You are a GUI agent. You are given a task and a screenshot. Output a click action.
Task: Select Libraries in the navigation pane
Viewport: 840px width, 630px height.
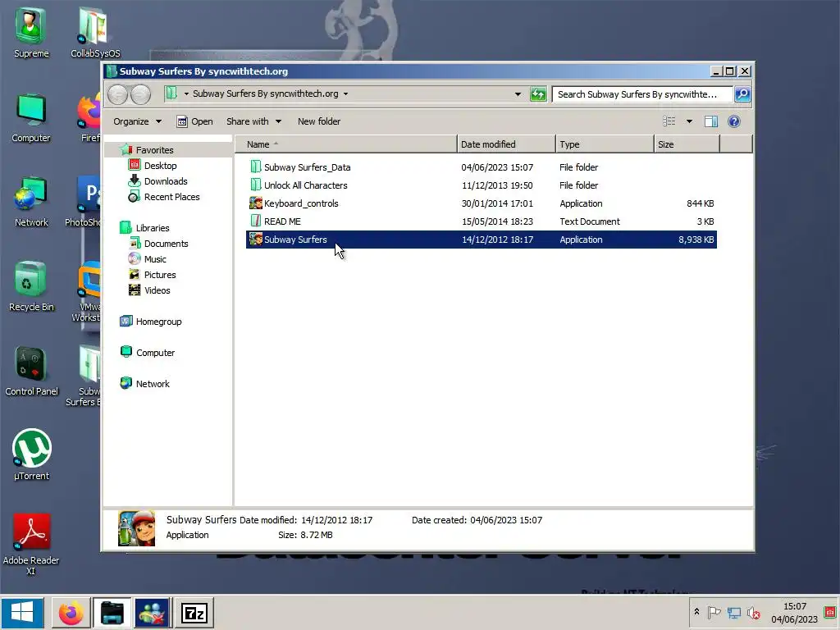click(152, 228)
